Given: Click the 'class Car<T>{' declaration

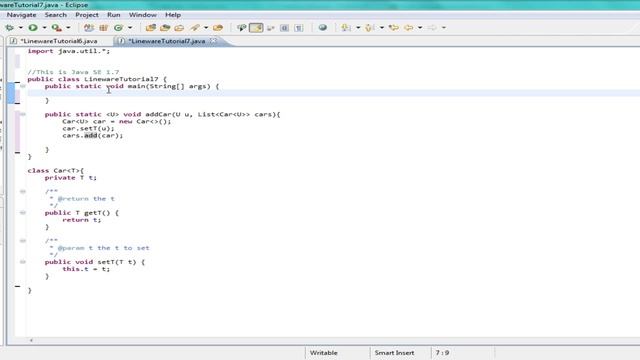Looking at the screenshot, I should 56,171.
